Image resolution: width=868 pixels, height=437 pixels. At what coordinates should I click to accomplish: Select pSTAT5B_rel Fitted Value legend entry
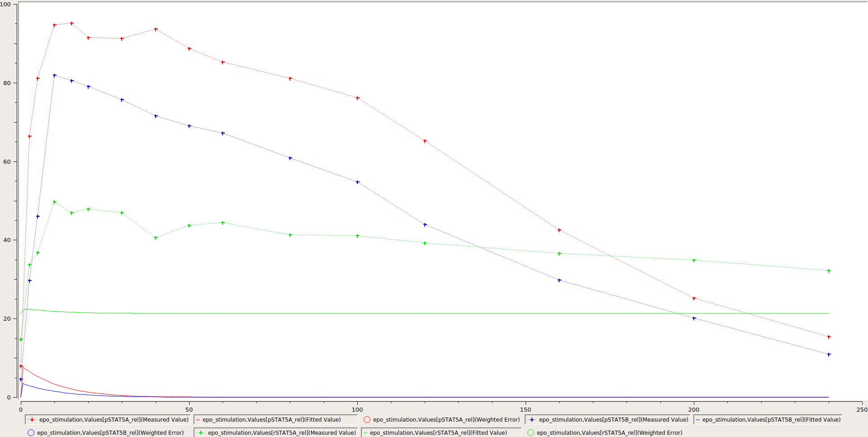coord(768,420)
